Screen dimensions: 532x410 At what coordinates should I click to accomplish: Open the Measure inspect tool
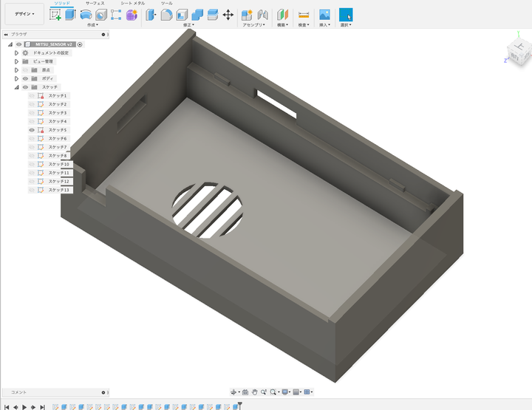(303, 15)
